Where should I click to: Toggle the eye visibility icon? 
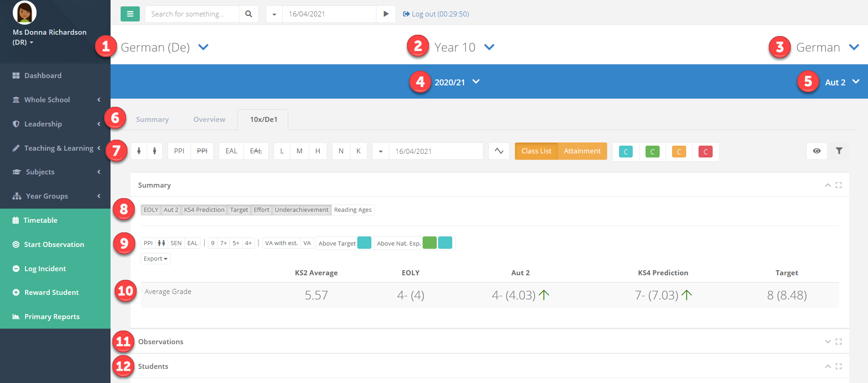[817, 151]
